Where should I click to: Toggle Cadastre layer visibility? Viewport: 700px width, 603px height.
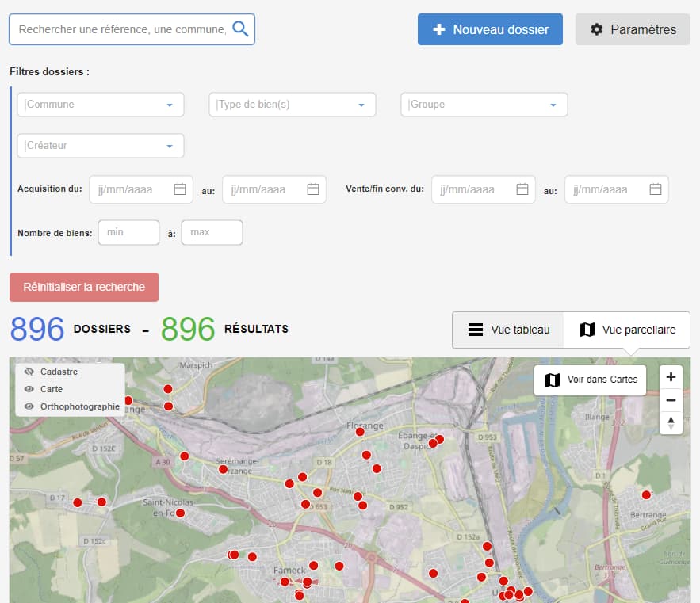pos(29,372)
